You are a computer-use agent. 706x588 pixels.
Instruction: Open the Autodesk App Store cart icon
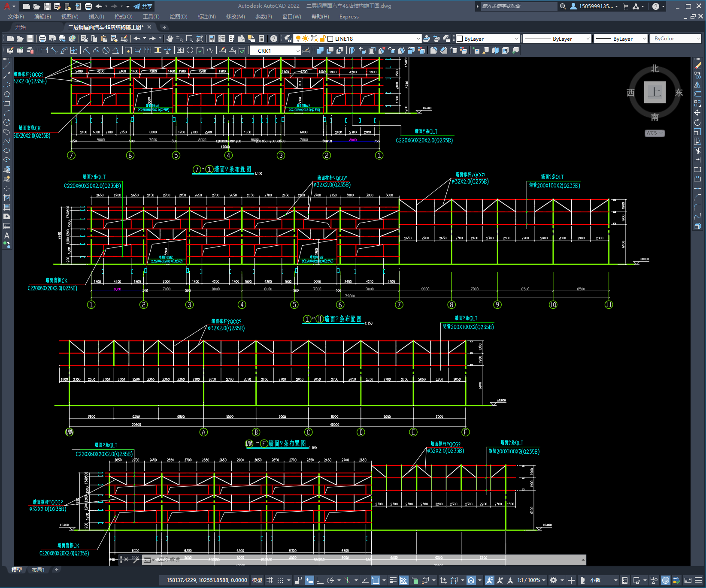click(625, 6)
